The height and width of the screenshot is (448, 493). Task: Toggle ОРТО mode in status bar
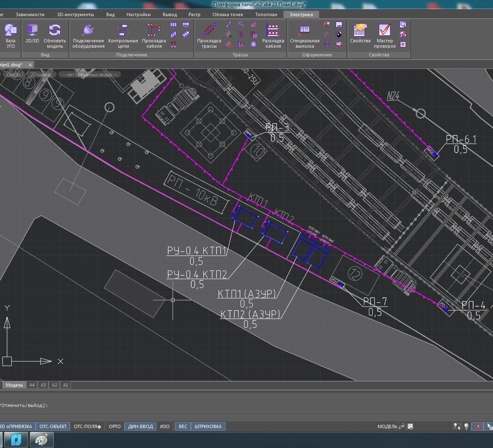pos(115,426)
